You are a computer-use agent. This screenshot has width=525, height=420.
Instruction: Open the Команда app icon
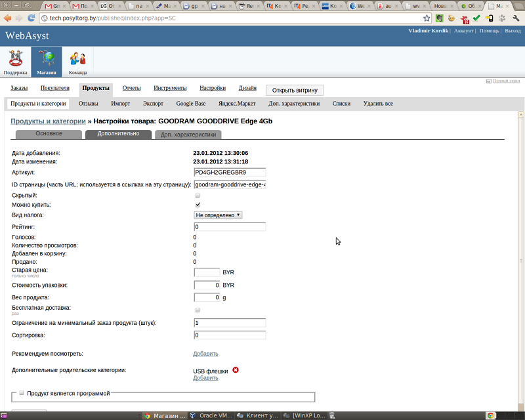click(x=77, y=62)
